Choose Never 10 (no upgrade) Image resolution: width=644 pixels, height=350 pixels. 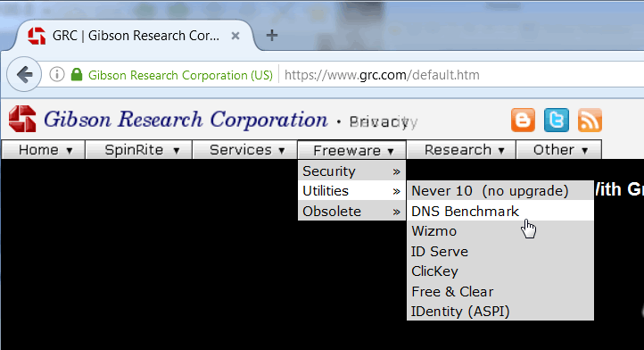500,191
